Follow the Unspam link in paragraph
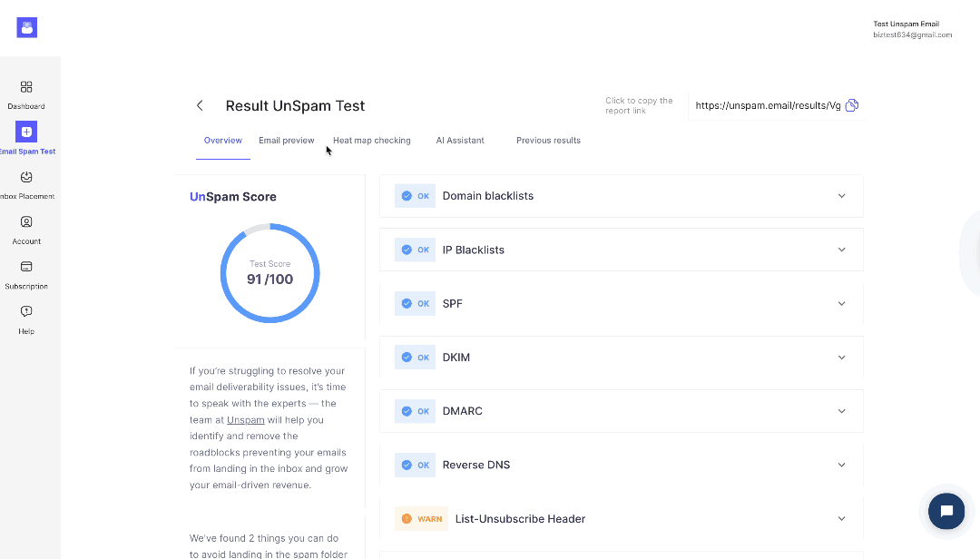This screenshot has width=980, height=559. click(246, 420)
